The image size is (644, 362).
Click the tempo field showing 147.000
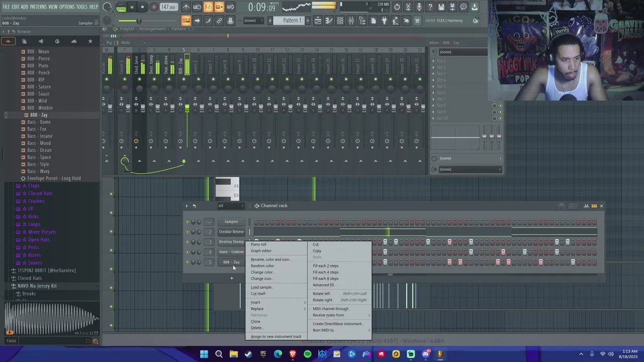pyautogui.click(x=169, y=7)
